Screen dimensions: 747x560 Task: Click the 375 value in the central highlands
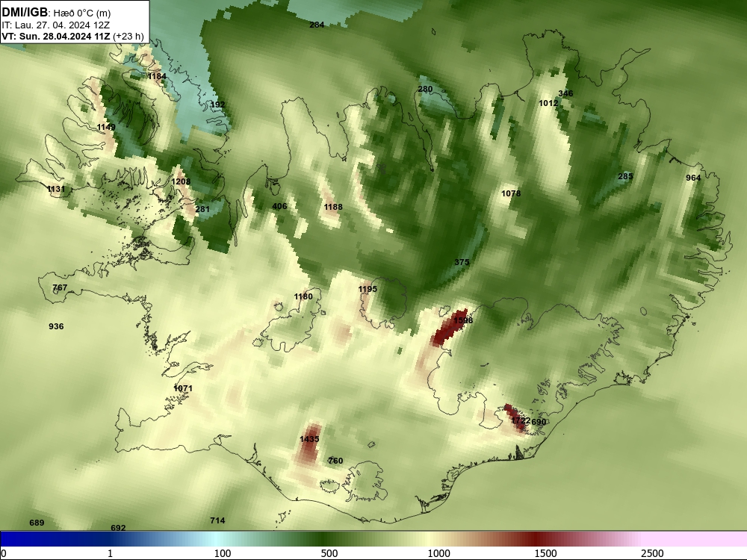pos(462,262)
